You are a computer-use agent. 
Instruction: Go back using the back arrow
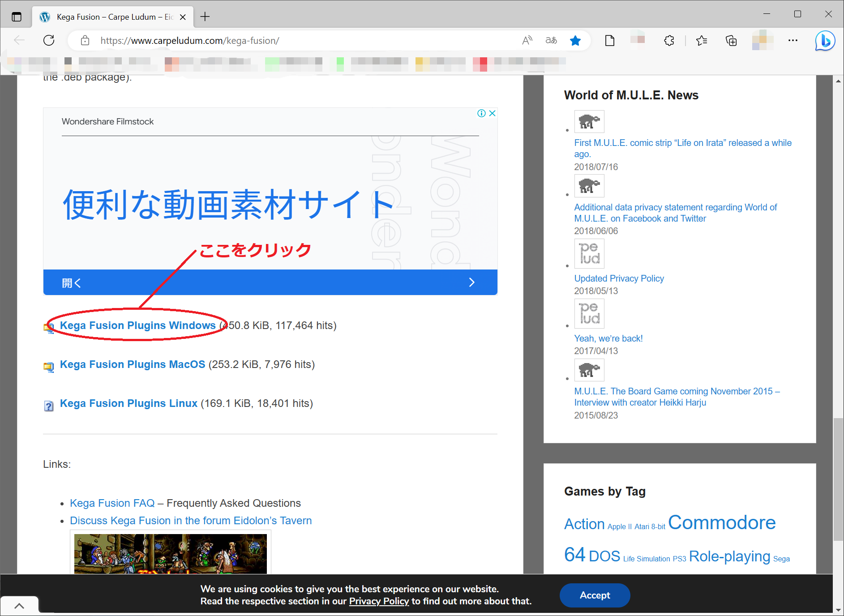[x=19, y=40]
